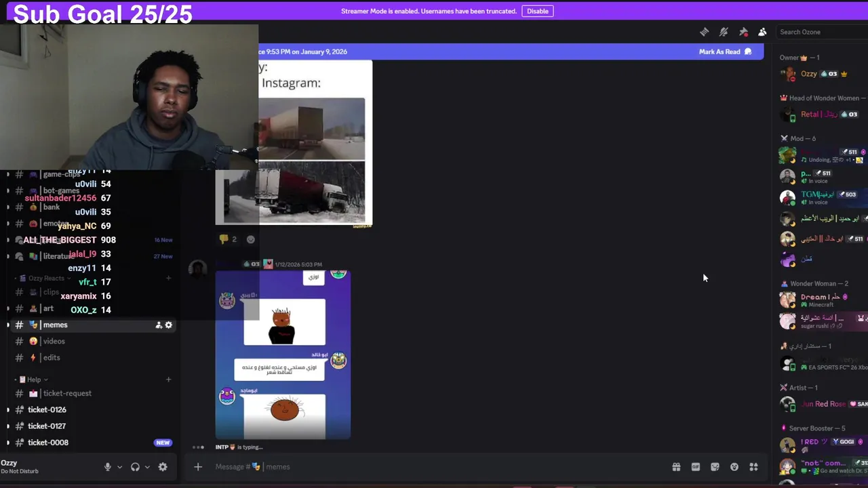Select the ticket-request channel
The width and height of the screenshot is (868, 488).
(92, 393)
